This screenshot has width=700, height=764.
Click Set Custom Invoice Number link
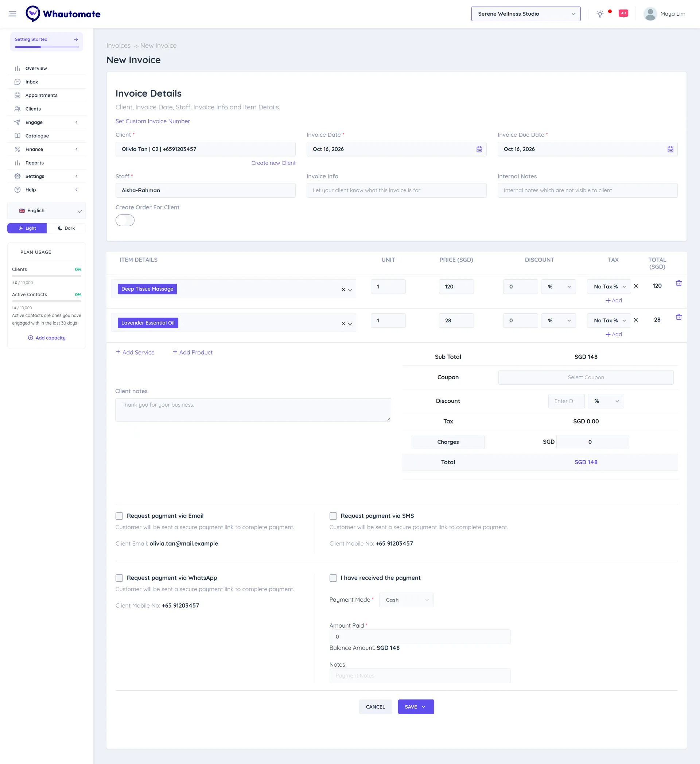point(153,121)
